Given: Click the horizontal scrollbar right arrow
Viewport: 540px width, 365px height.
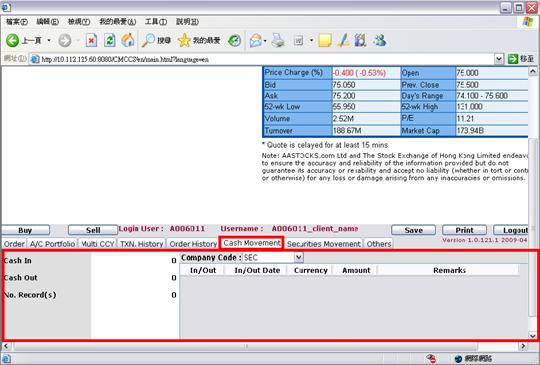Looking at the screenshot, I should point(523,346).
